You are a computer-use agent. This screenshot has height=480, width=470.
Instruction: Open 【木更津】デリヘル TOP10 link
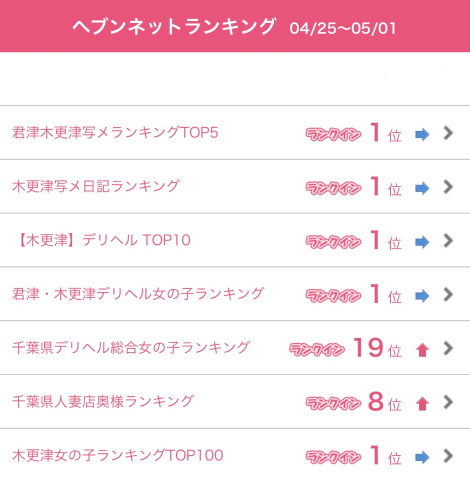[x=103, y=240]
